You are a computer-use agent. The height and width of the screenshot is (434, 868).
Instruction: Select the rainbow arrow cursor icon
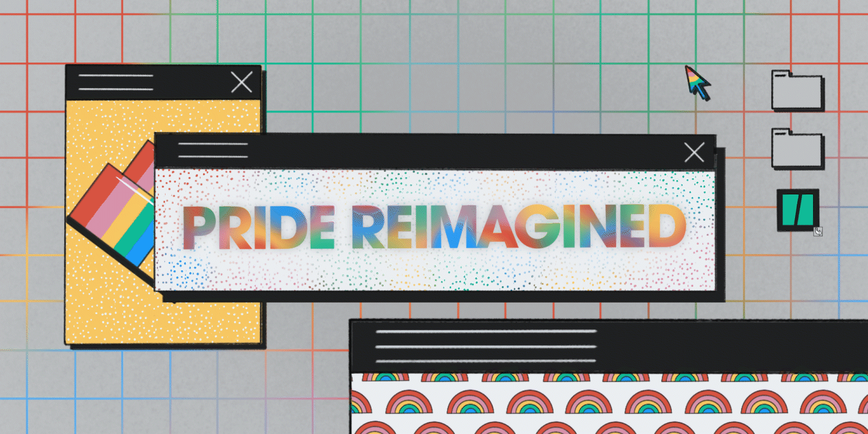[697, 84]
